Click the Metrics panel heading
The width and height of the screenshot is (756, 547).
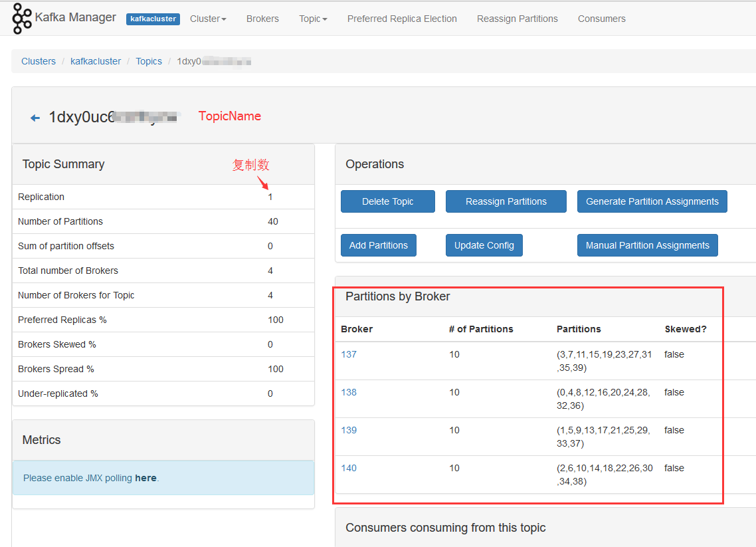coord(41,440)
